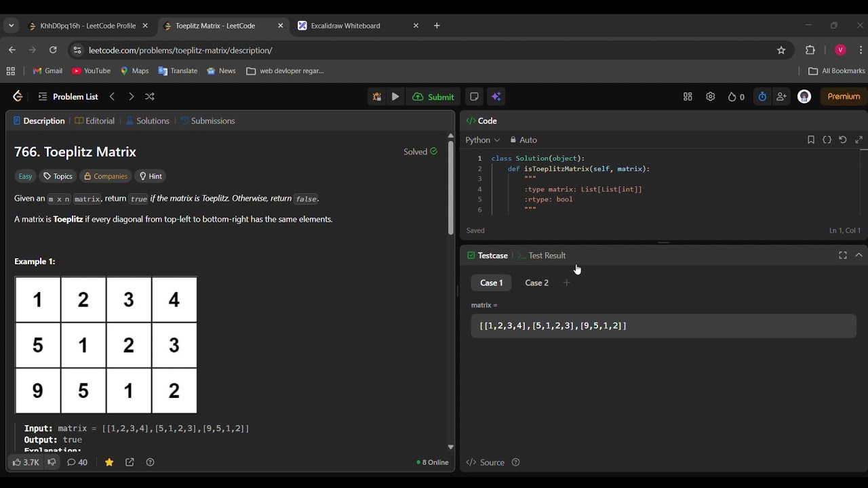The image size is (868, 488).
Task: Open the Python language dropdown
Action: coord(482,140)
